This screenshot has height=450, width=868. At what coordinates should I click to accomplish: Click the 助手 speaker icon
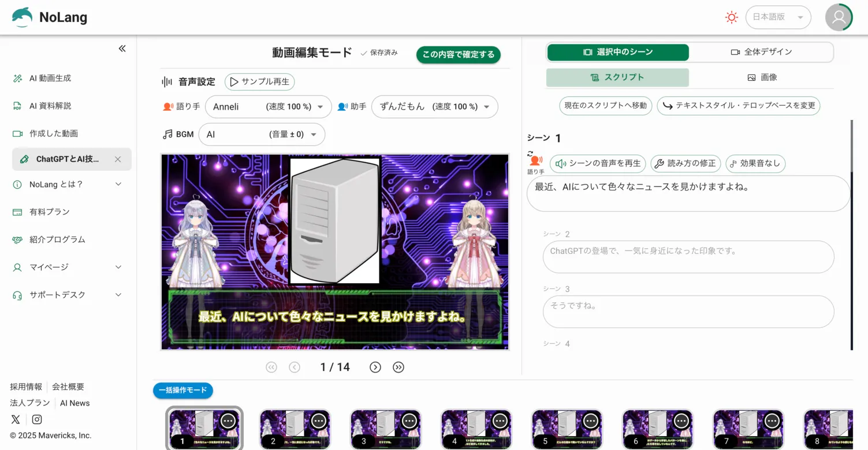342,107
